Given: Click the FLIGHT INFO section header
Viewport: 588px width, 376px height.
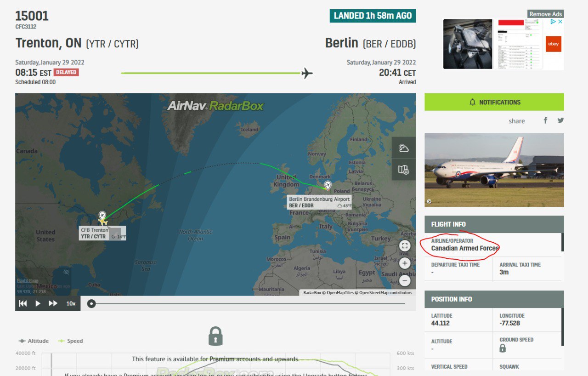Looking at the screenshot, I should (x=494, y=224).
